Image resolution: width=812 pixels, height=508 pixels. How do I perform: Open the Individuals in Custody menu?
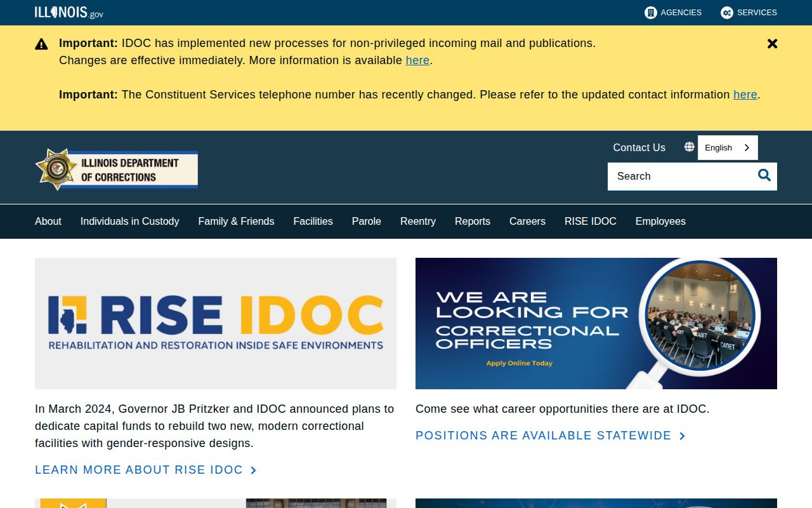pos(129,221)
